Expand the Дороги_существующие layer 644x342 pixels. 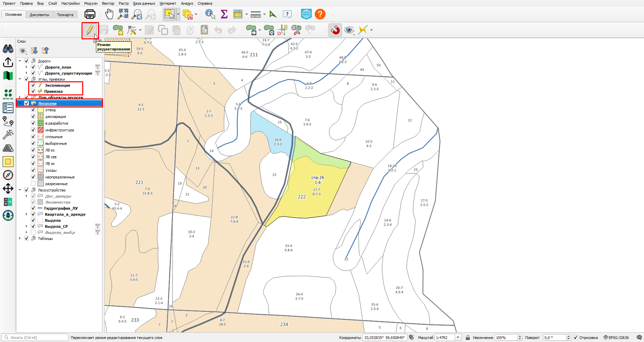[x=27, y=73]
